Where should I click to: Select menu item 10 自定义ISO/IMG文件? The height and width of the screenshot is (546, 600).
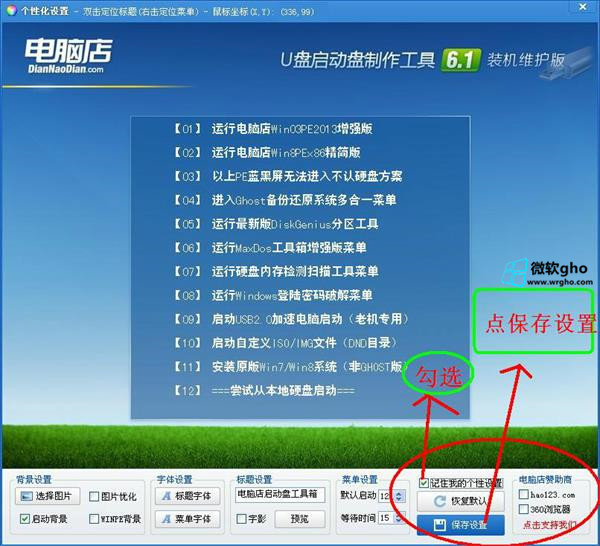285,342
